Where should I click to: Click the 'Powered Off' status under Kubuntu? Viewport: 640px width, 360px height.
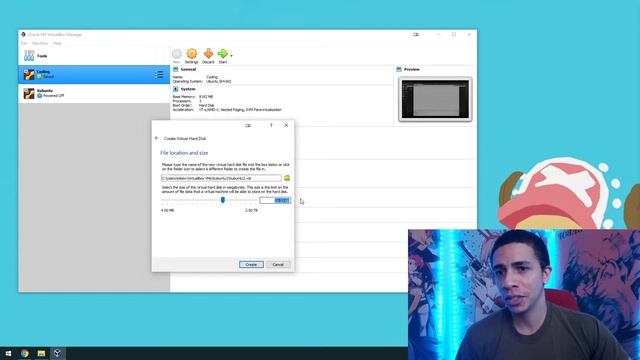pos(53,96)
